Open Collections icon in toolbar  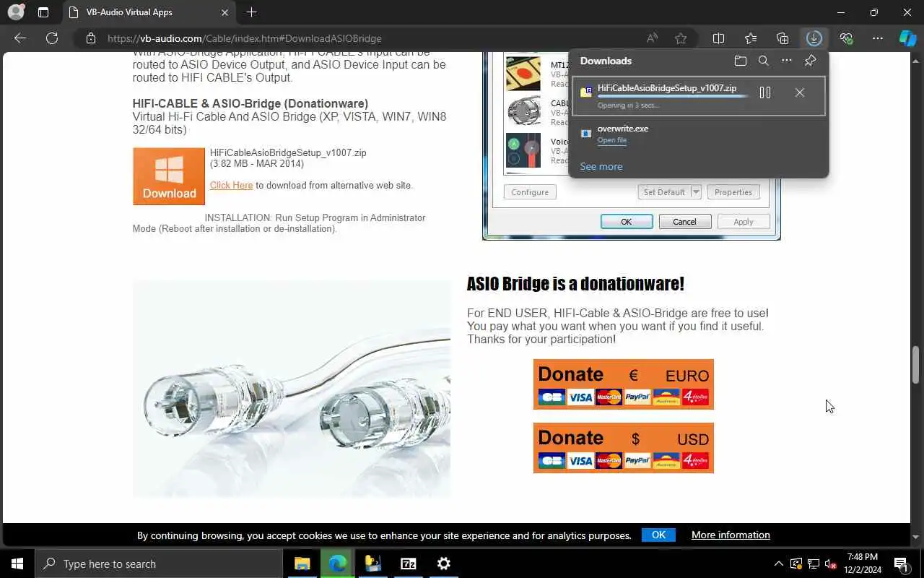click(783, 38)
